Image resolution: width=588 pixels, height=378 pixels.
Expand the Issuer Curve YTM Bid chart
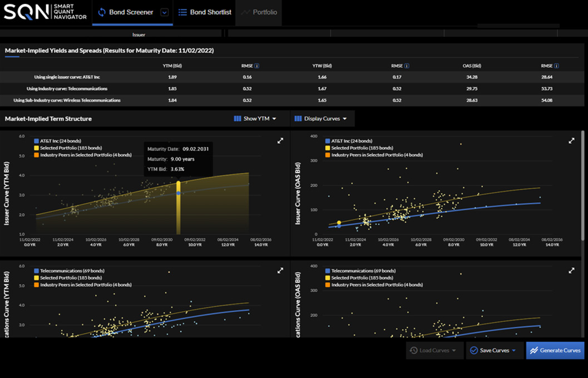(x=280, y=141)
